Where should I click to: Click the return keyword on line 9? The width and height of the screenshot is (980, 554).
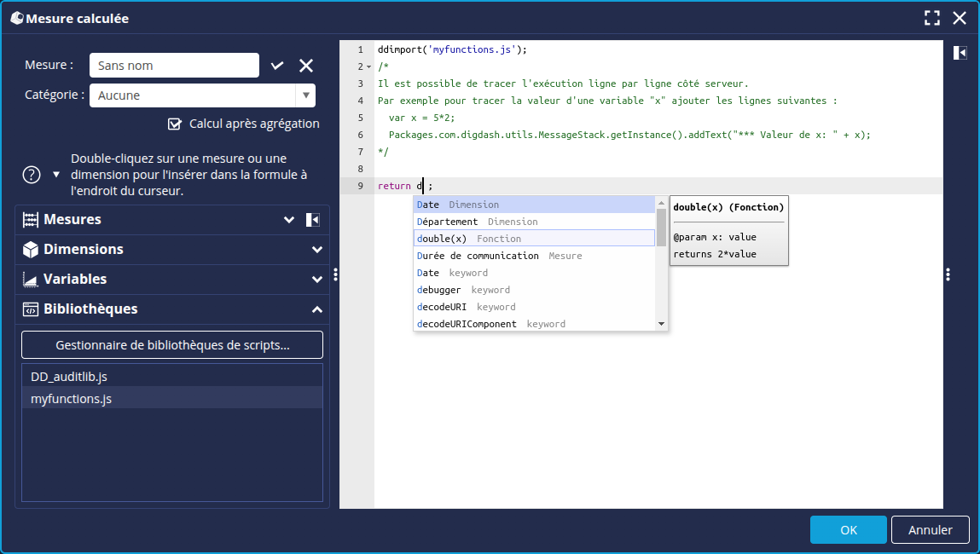(394, 186)
